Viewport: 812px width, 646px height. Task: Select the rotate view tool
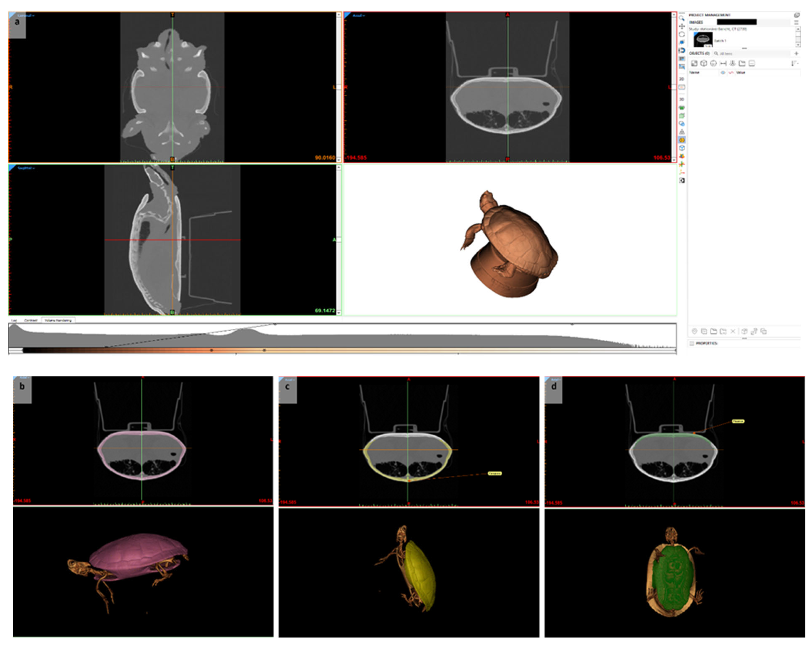pos(681,34)
